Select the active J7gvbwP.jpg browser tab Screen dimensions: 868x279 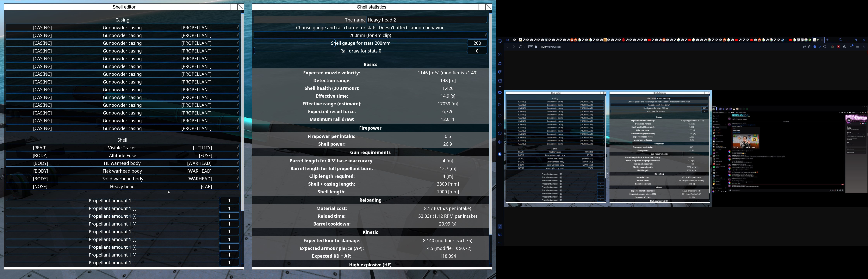pyautogui.click(x=817, y=40)
